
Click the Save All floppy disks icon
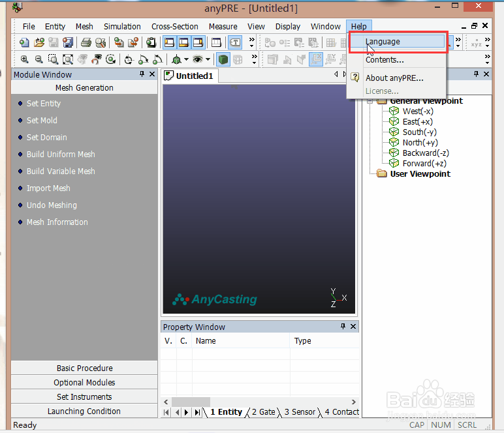point(68,42)
